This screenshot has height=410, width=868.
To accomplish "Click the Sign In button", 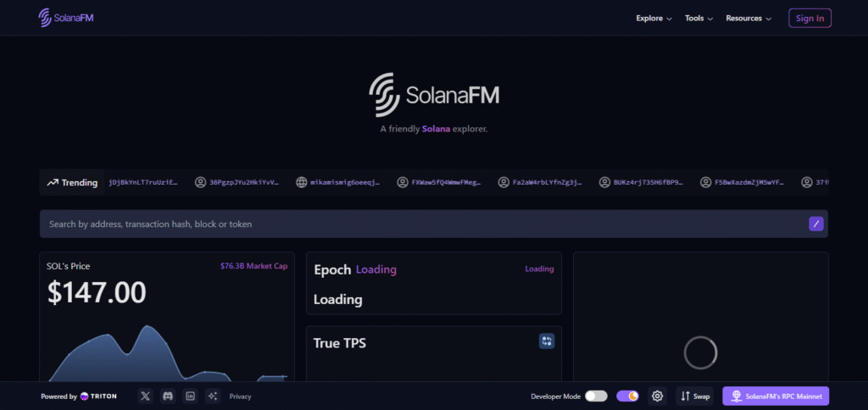I will [x=810, y=19].
